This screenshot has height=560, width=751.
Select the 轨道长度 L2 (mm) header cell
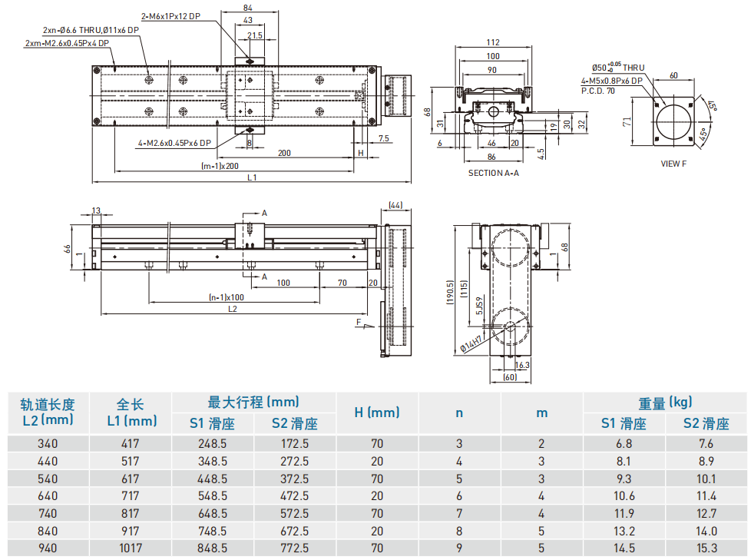tap(48, 413)
